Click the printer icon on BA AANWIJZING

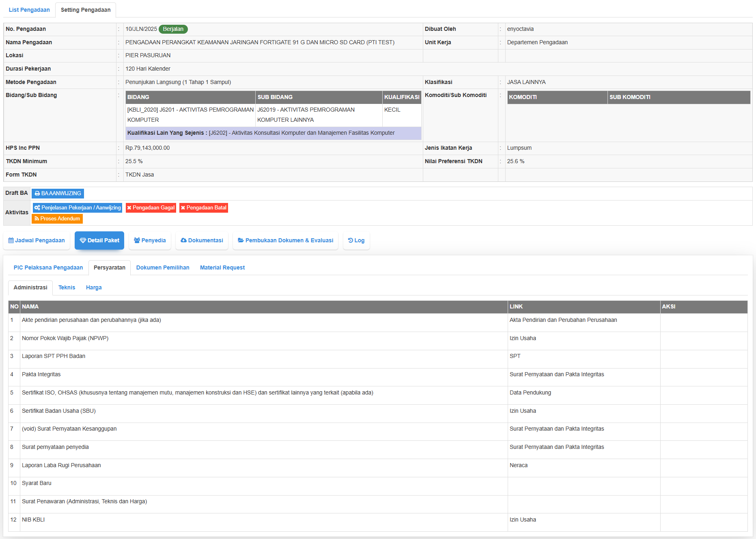coord(37,194)
